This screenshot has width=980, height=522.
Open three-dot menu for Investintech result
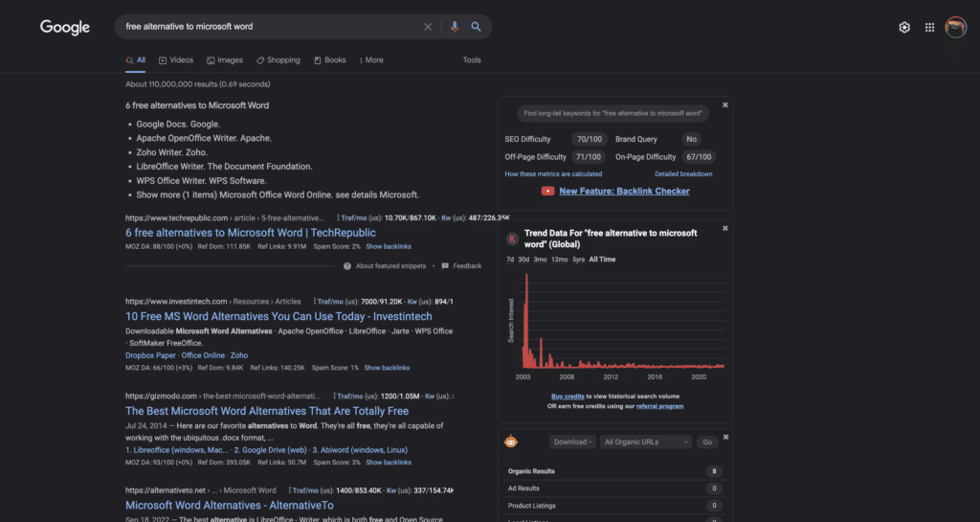[314, 302]
